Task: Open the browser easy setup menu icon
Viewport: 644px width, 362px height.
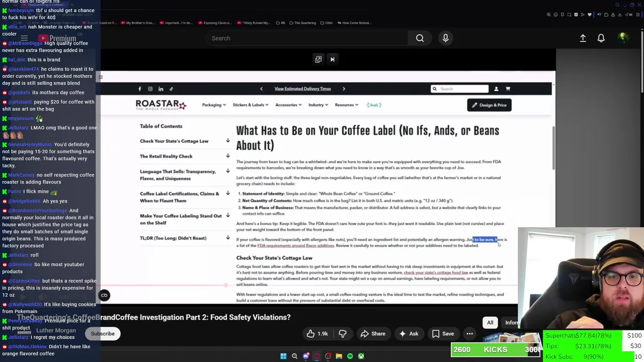Action: click(x=638, y=15)
